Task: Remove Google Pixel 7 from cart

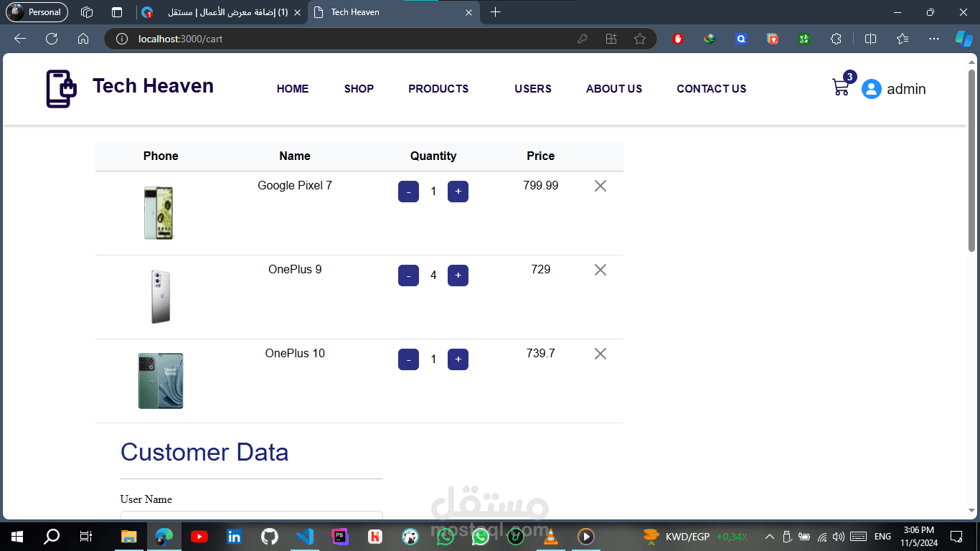Action: coord(600,186)
